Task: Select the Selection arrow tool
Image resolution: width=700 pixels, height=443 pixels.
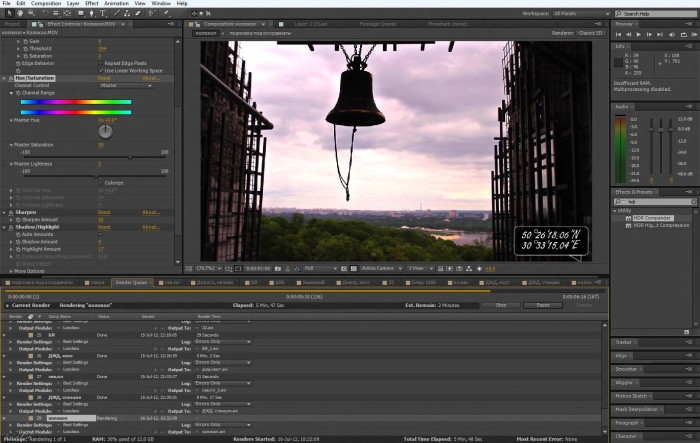Action: click(9, 13)
